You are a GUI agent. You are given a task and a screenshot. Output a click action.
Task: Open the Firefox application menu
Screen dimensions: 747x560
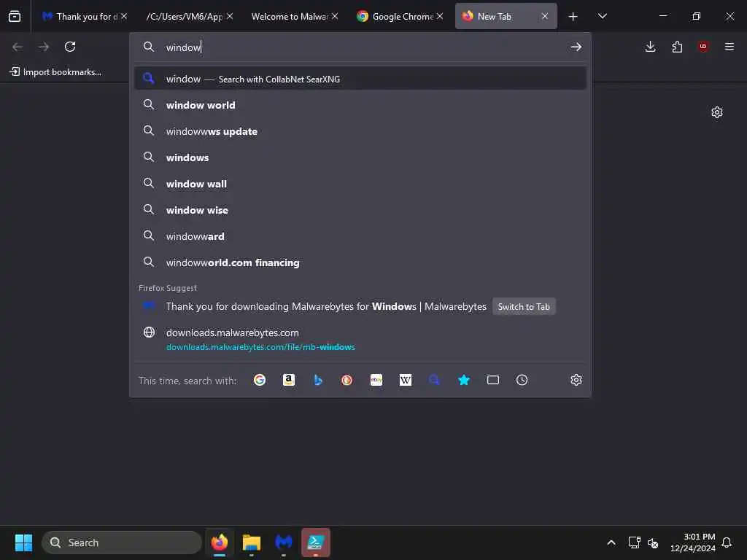pyautogui.click(x=729, y=47)
